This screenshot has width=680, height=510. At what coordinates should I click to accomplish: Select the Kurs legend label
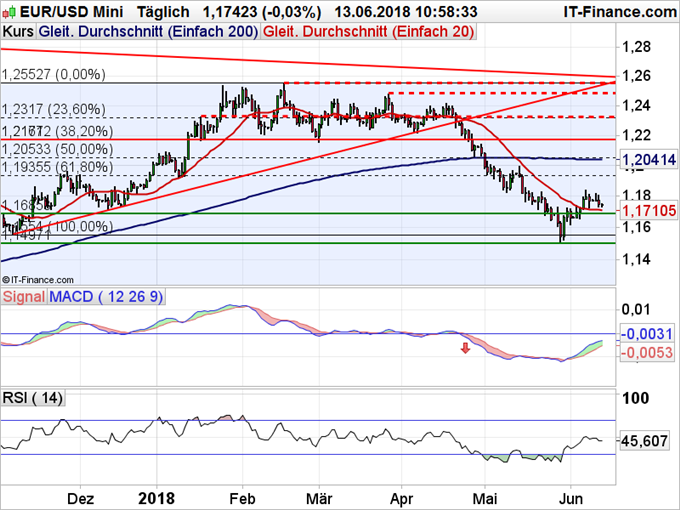[18, 32]
